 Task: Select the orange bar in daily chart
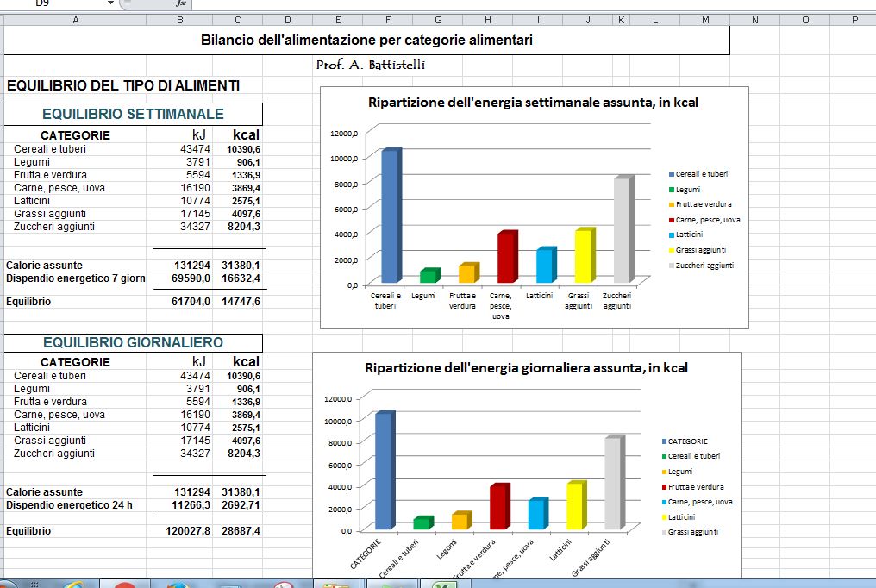pyautogui.click(x=461, y=520)
